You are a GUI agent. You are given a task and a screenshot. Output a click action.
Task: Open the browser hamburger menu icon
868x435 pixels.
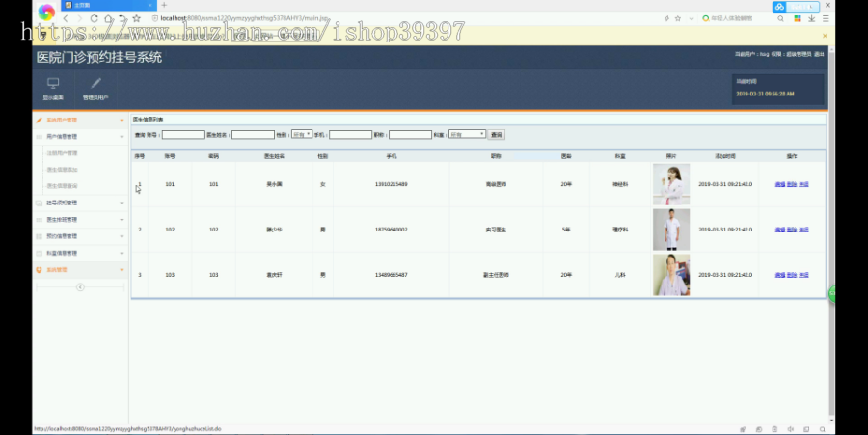pos(826,18)
